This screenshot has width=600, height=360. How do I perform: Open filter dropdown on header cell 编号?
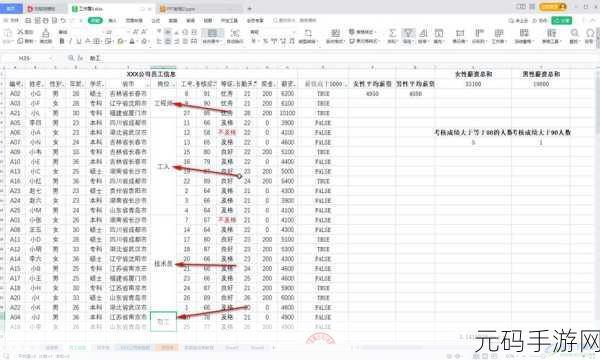(23, 84)
